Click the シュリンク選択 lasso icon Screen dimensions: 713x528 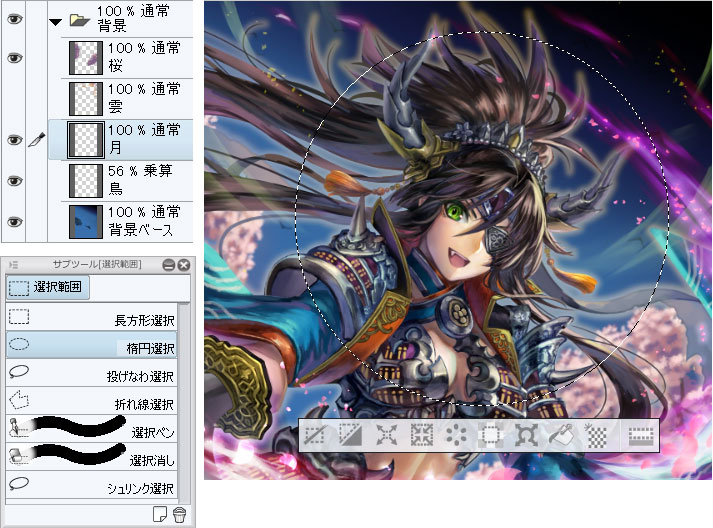click(19, 483)
